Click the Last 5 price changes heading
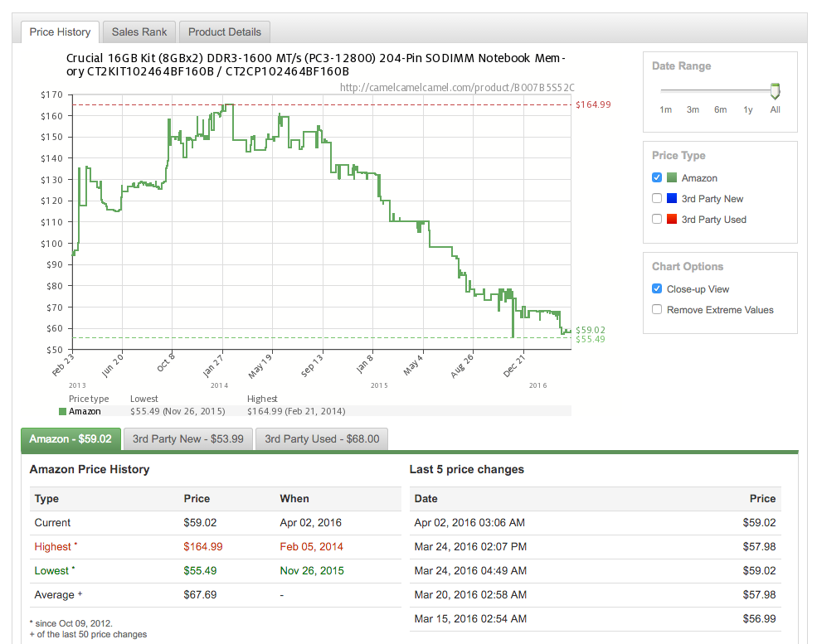 (x=467, y=469)
